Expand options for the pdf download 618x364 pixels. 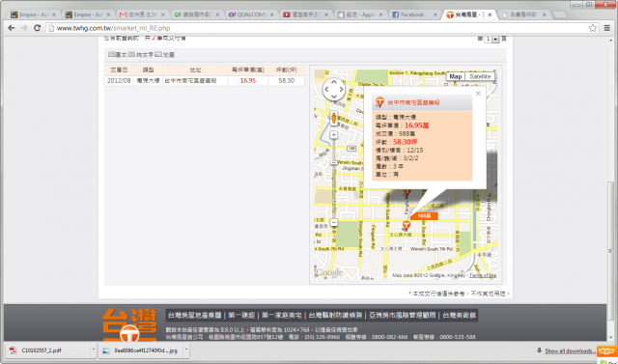click(x=94, y=350)
